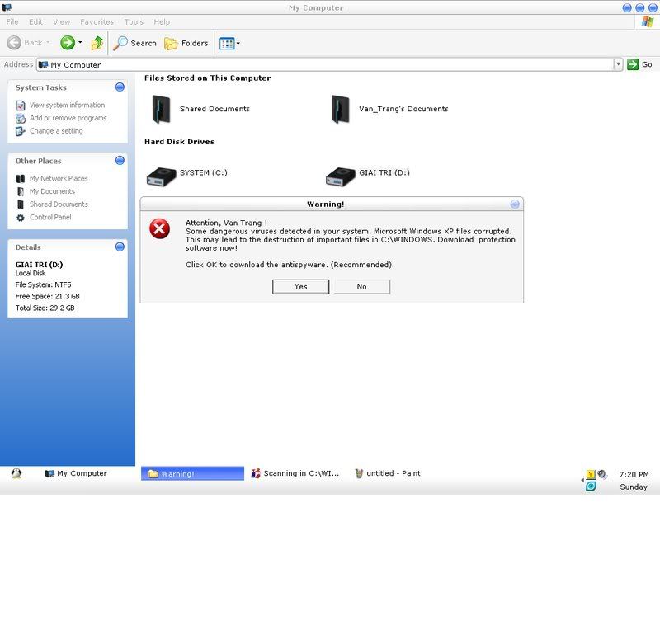Click the File System: NTFS text
The image size is (660, 644).
[x=44, y=285]
